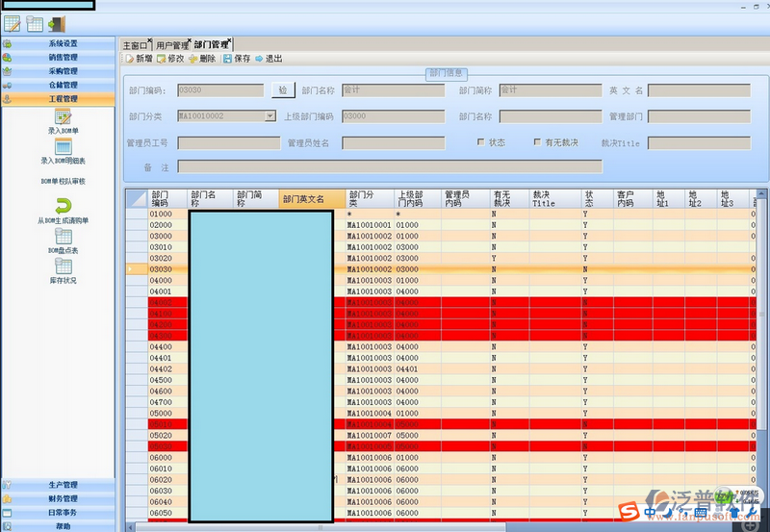Open the 录入BOM明细表 icon
770x532 pixels.
point(64,146)
